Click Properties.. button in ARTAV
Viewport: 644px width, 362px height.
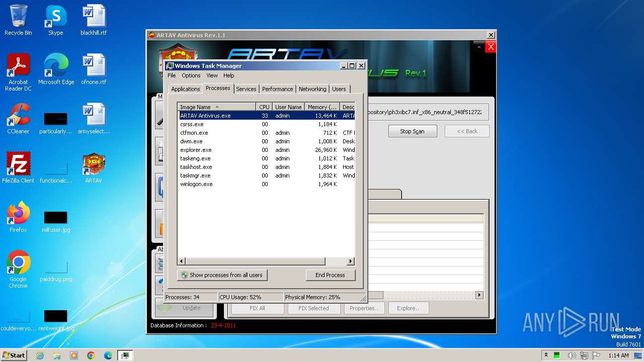[x=364, y=308]
